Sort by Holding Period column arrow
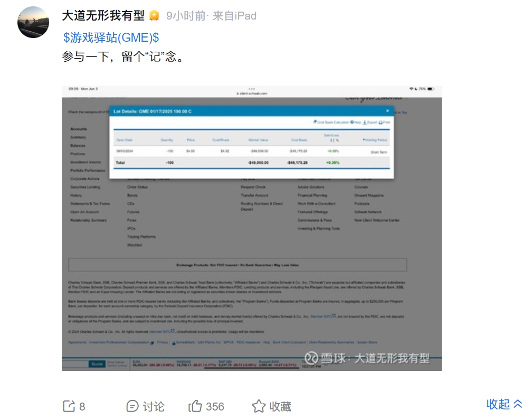The image size is (532, 420). [364, 139]
